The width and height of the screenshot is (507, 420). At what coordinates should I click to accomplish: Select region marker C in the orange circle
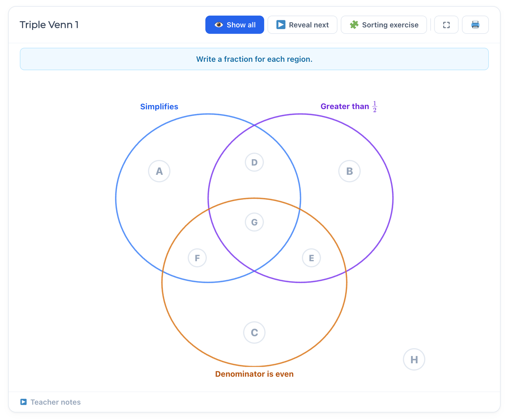254,333
